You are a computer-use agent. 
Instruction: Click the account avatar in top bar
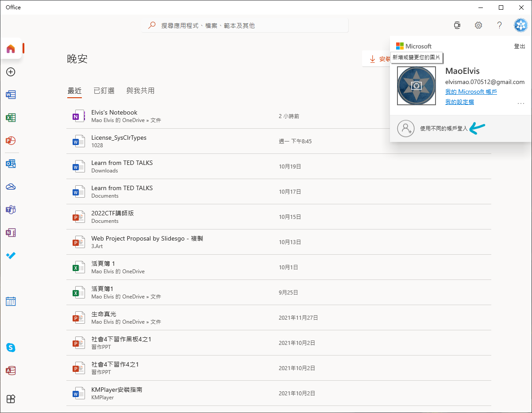(x=520, y=25)
